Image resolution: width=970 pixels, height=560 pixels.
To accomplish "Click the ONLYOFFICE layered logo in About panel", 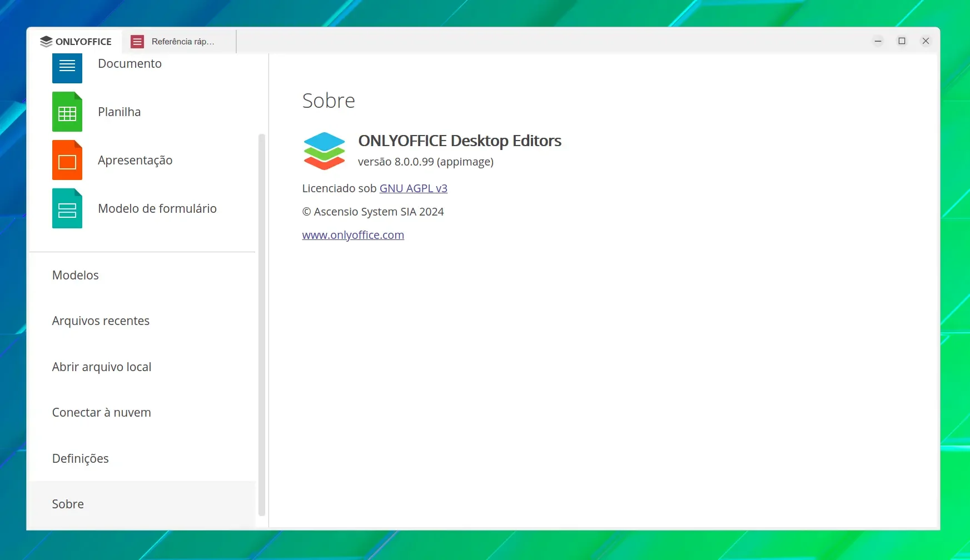I will coord(324,151).
